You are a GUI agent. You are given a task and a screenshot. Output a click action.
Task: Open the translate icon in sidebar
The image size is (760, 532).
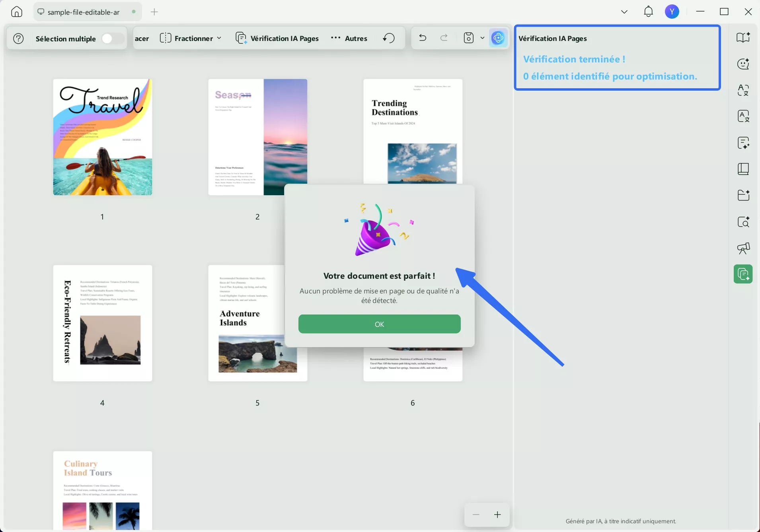(743, 90)
